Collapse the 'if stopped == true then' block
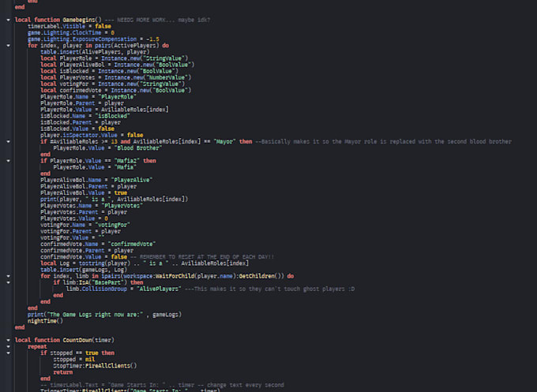537x392 pixels. coord(8,353)
